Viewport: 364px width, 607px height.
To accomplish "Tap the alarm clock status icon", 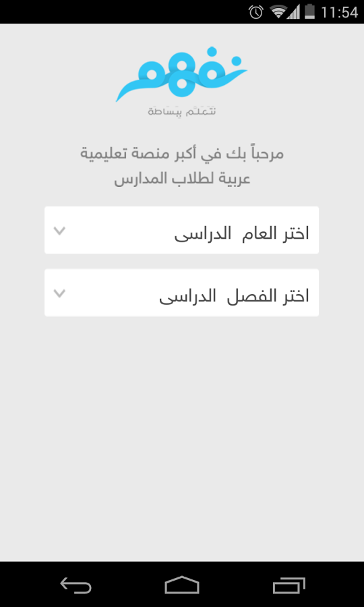I will pyautogui.click(x=256, y=12).
